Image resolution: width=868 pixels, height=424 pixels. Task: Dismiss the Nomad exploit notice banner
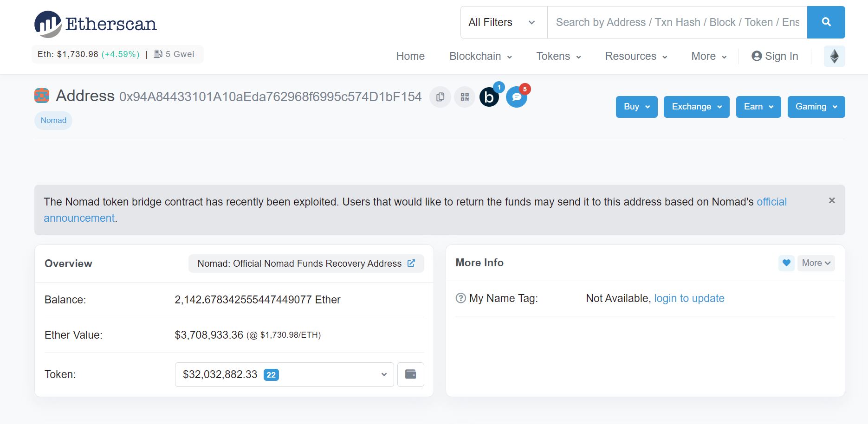point(832,200)
